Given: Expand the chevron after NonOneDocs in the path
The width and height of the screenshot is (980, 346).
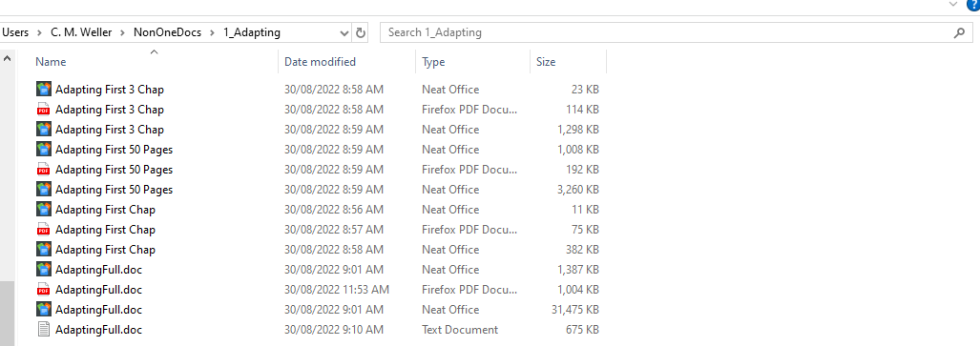Looking at the screenshot, I should click(213, 32).
